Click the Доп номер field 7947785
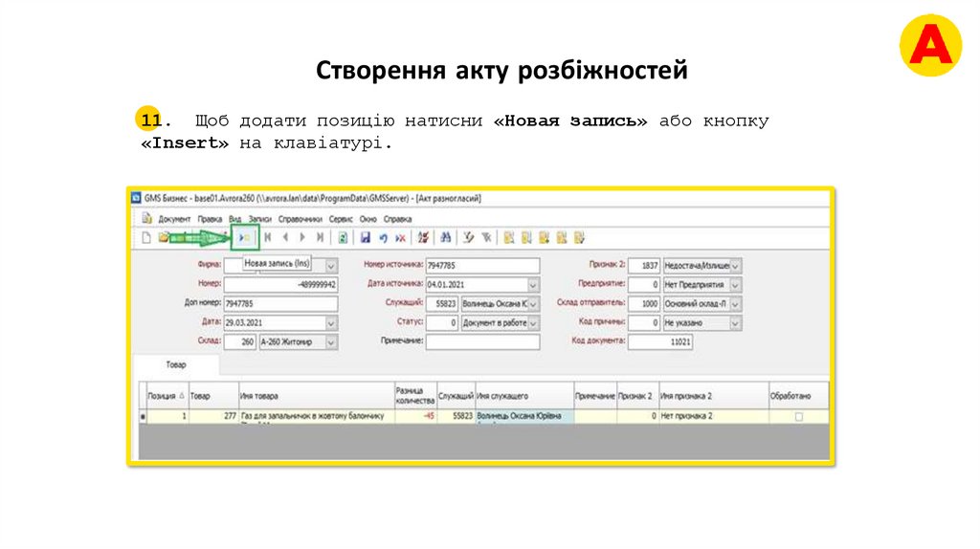Screen dimensions: 980x549 pyautogui.click(x=280, y=303)
